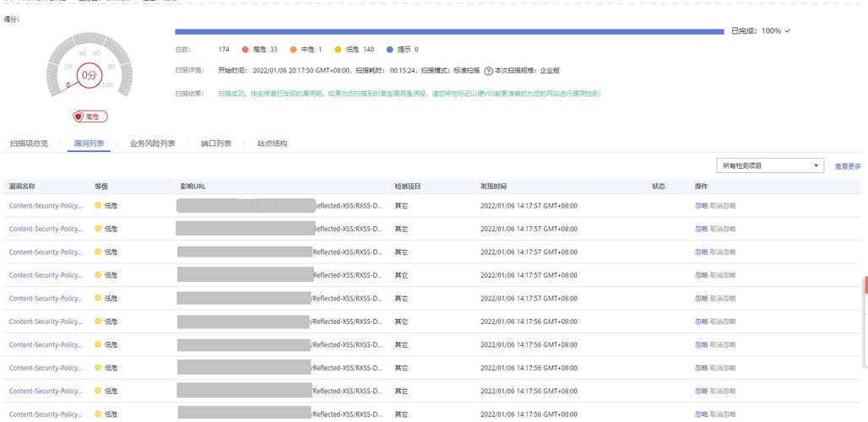Click the yellow 低危 level icon in the top row
Screen dimensions: 868x422
click(98, 205)
